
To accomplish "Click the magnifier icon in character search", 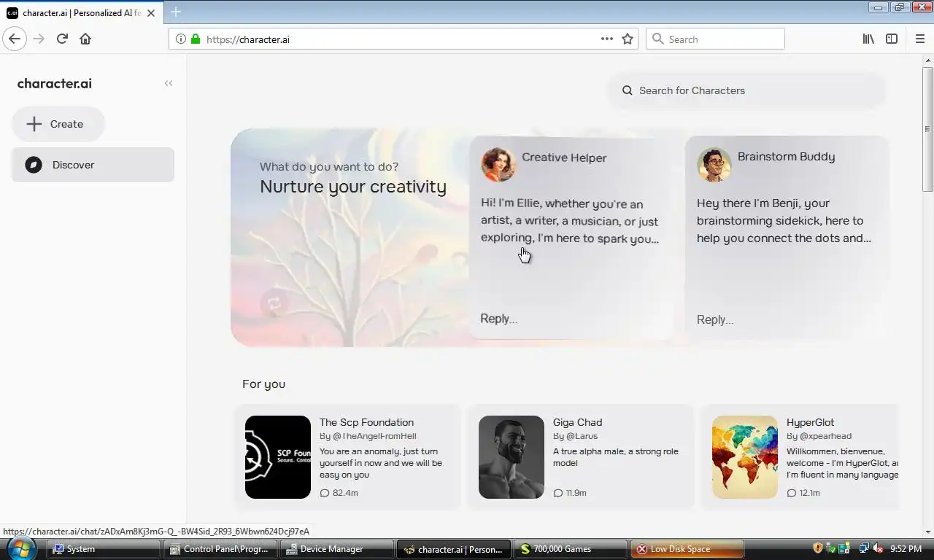I will coord(627,90).
